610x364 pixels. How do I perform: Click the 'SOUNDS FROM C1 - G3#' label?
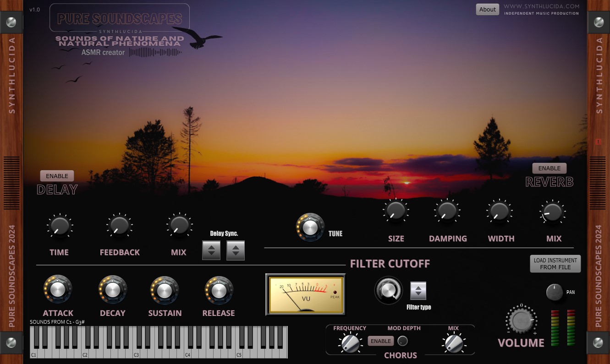pos(57,322)
